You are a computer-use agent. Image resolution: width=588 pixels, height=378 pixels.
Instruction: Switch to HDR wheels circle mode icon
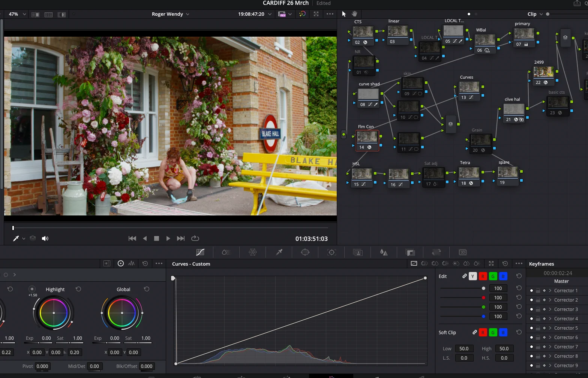click(121, 263)
